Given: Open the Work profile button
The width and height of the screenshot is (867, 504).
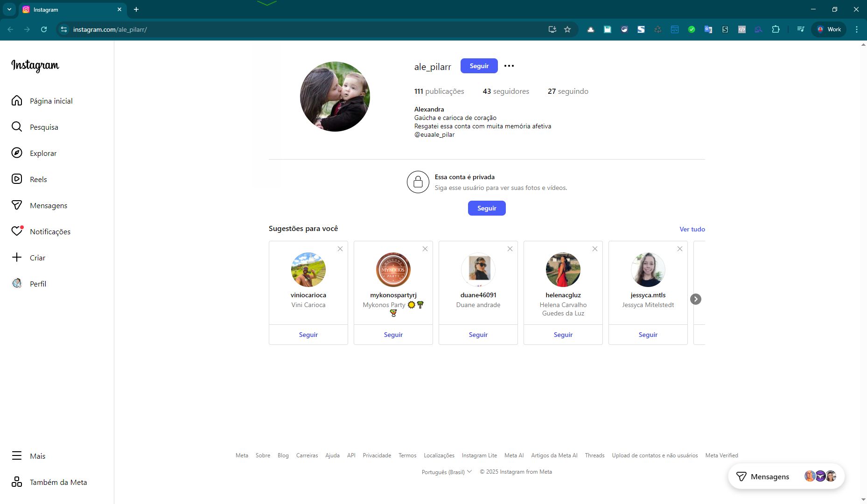Looking at the screenshot, I should click(829, 29).
